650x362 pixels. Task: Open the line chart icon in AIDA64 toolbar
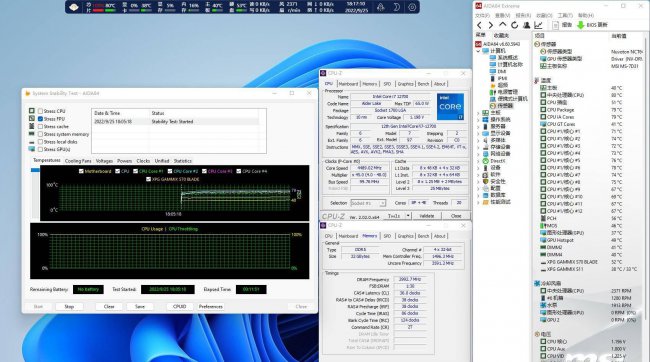pyautogui.click(x=538, y=25)
